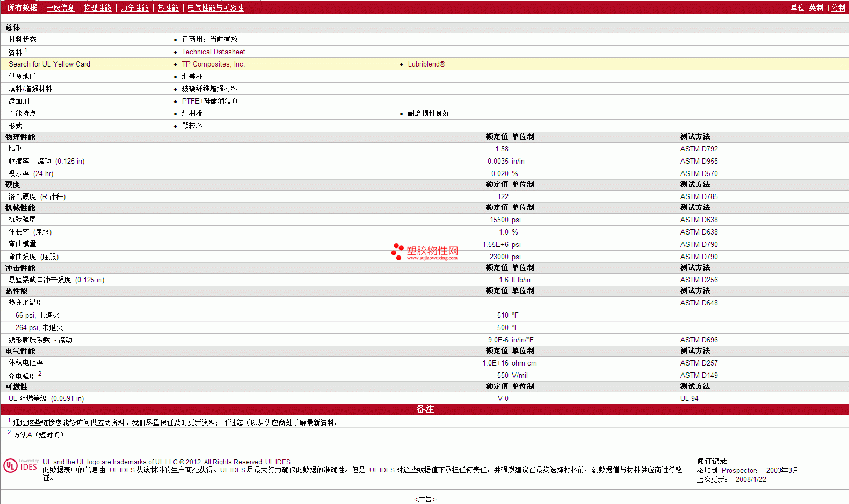Select UL 阻燃等级 value V-0
This screenshot has height=504, width=849.
click(x=503, y=399)
